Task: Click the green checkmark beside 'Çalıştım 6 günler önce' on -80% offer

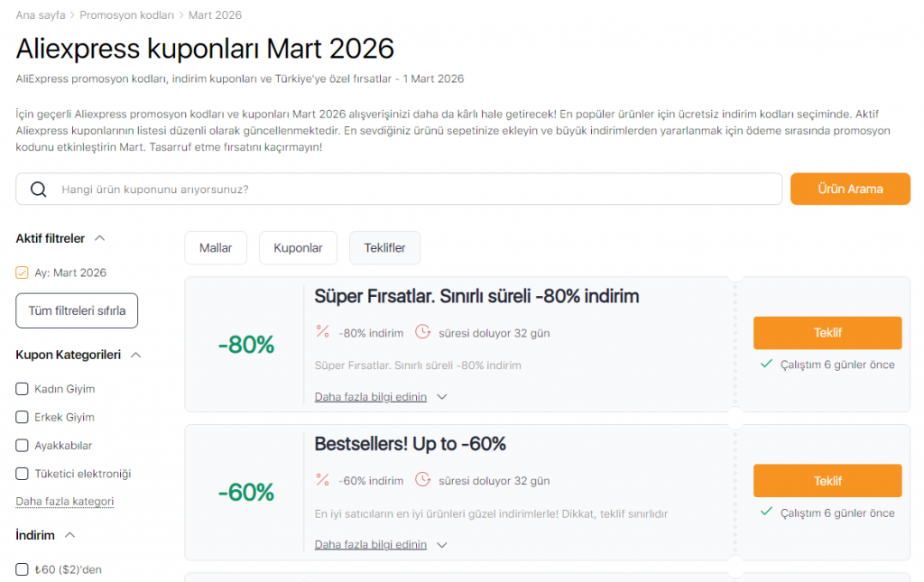Action: [x=766, y=364]
